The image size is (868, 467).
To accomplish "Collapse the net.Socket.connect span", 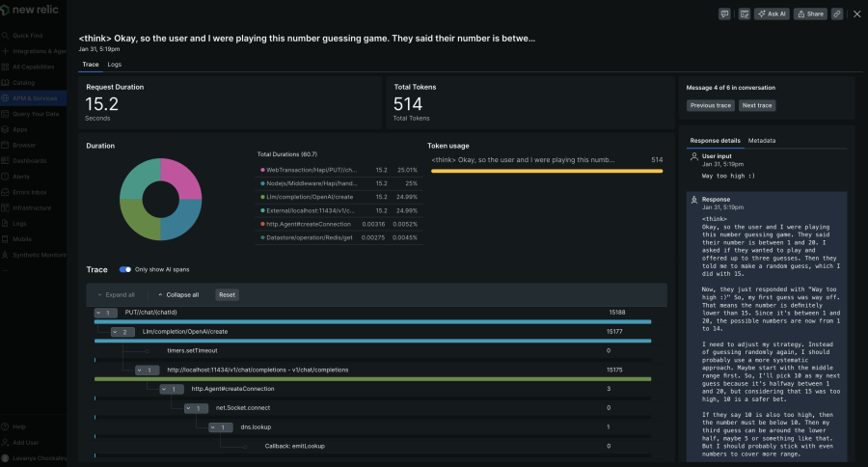I will (196, 408).
